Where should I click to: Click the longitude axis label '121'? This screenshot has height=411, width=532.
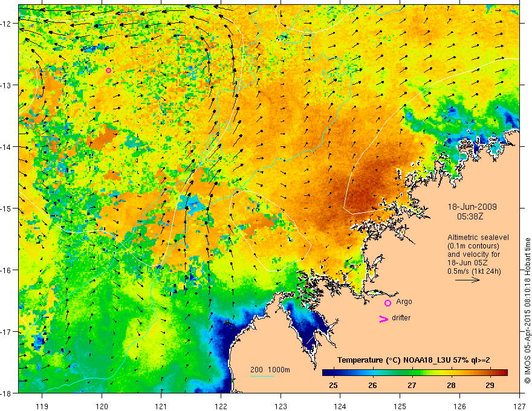[x=161, y=406]
